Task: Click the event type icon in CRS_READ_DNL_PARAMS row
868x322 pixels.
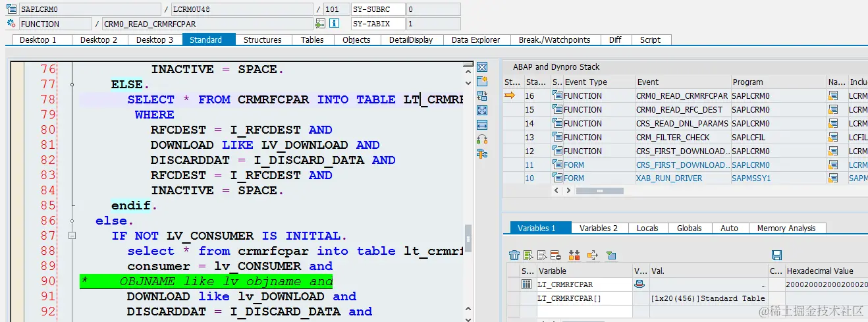Action: coord(557,123)
